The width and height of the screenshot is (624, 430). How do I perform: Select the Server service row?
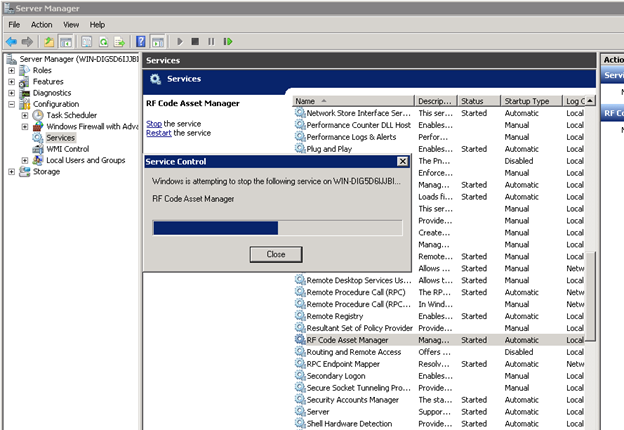(439, 412)
